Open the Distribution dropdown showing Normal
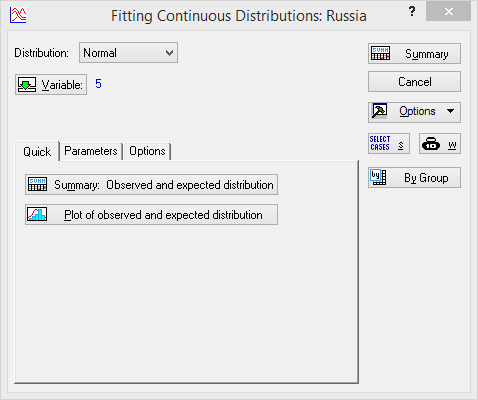Image resolution: width=478 pixels, height=400 pixels. [x=128, y=53]
